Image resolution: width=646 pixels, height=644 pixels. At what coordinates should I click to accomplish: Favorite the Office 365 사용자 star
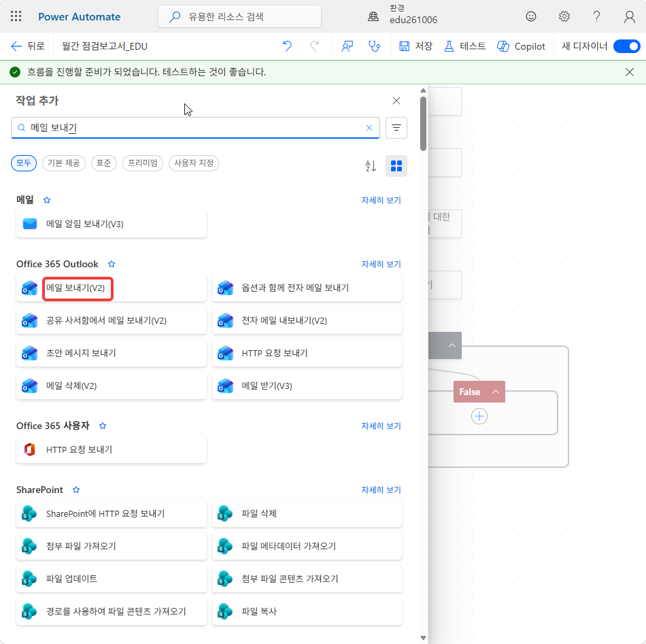pyautogui.click(x=103, y=426)
